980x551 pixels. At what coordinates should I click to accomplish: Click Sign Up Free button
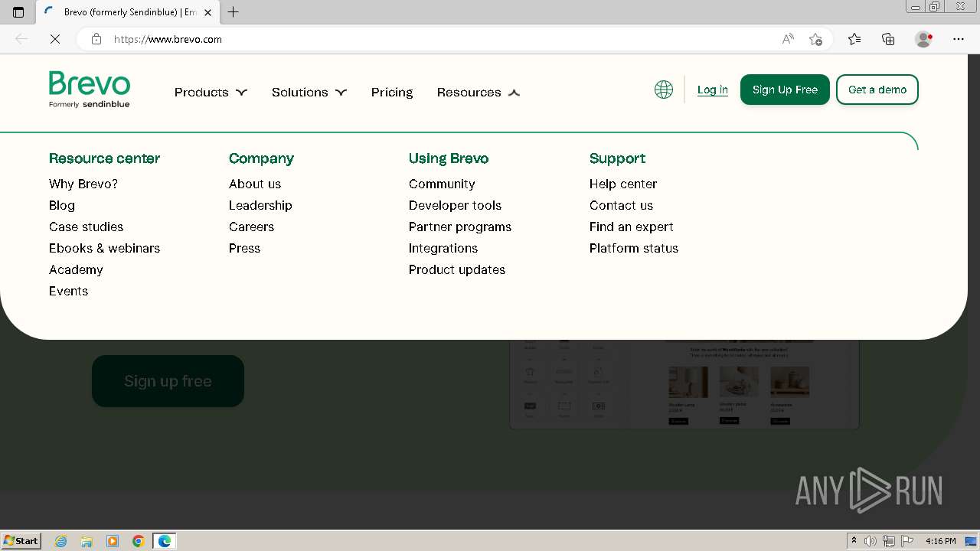click(x=785, y=90)
